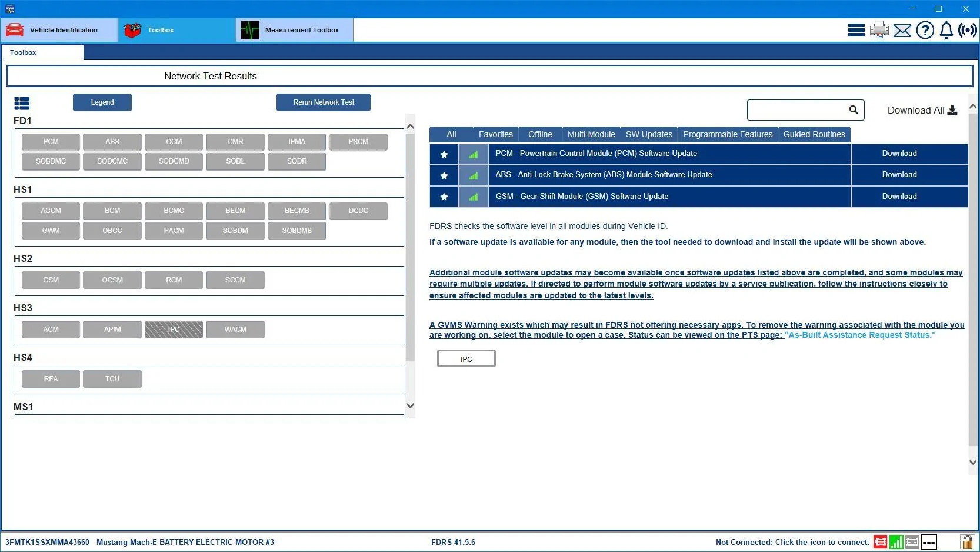Click the dashes indicator in status bar
Viewport: 980px width, 552px height.
(x=929, y=542)
